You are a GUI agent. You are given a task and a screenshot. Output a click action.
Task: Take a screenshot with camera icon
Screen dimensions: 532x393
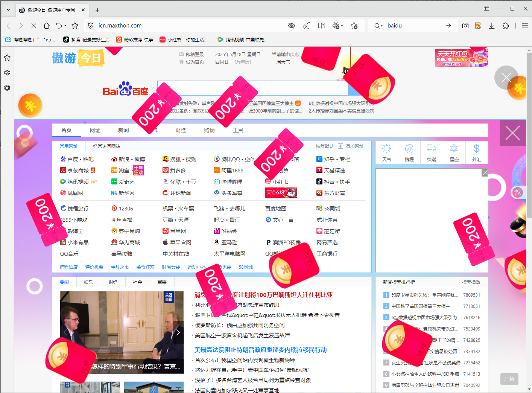tap(465, 26)
